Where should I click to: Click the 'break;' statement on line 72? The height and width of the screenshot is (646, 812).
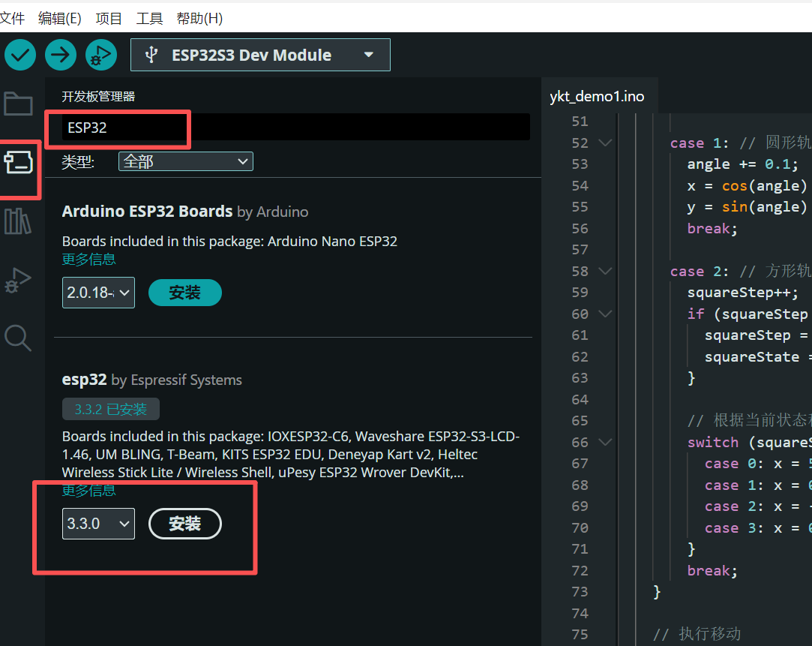coord(712,570)
